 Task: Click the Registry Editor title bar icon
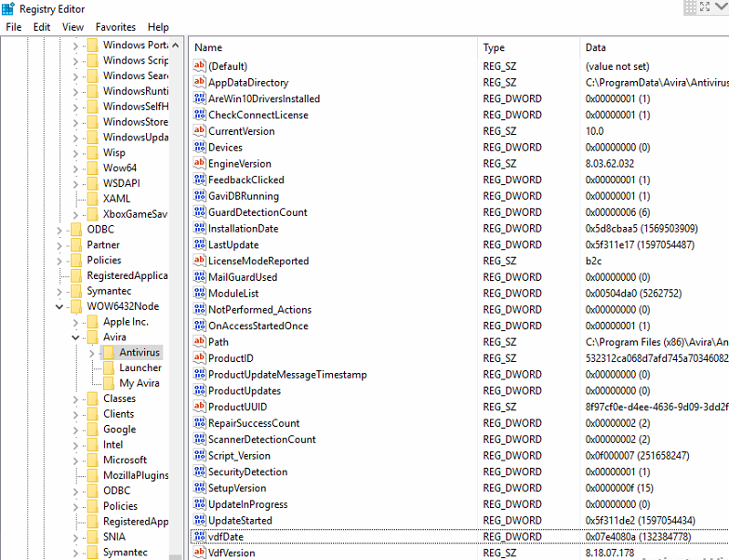tap(7, 8)
